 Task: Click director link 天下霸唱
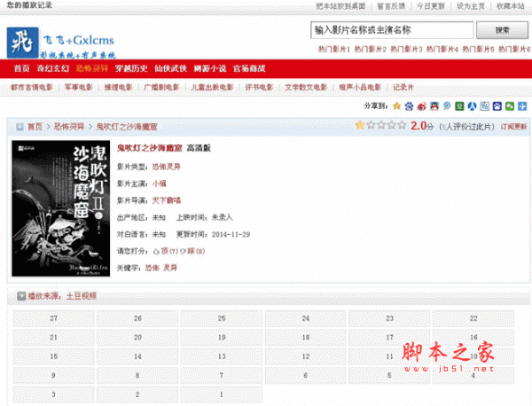(167, 200)
